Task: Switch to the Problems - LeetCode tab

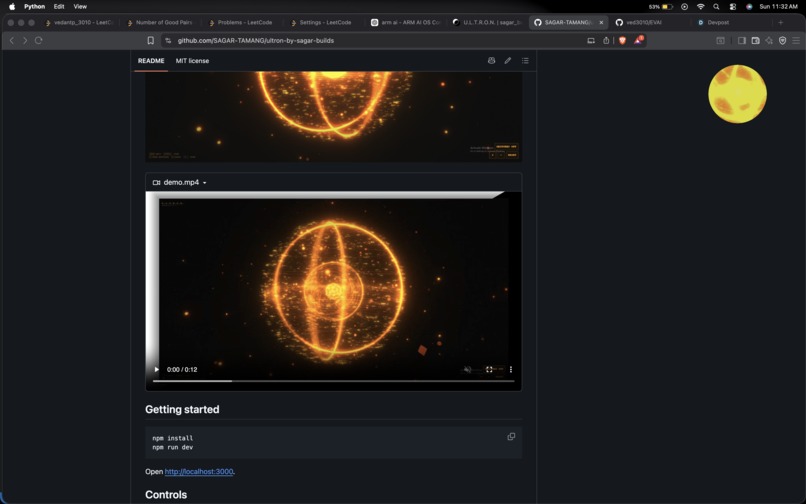Action: click(x=242, y=22)
